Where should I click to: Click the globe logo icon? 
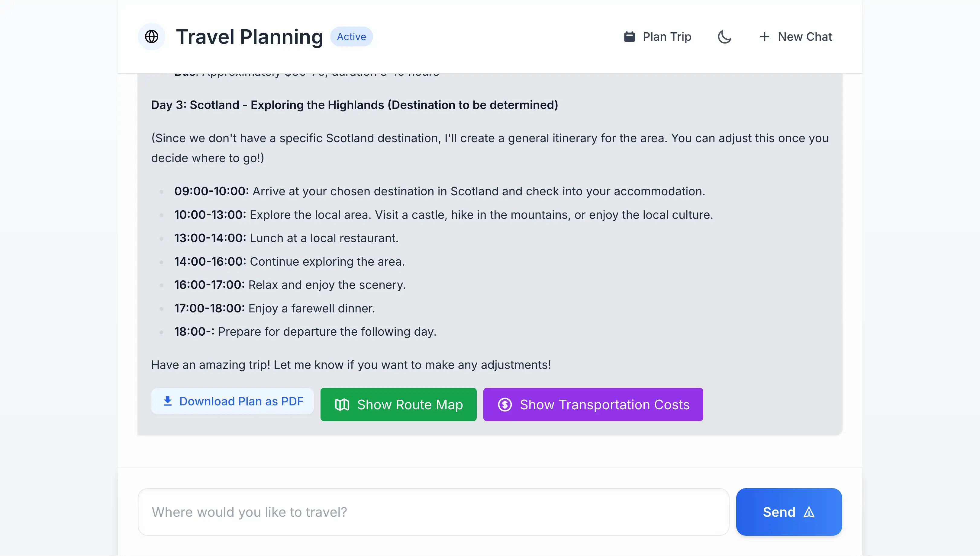152,37
